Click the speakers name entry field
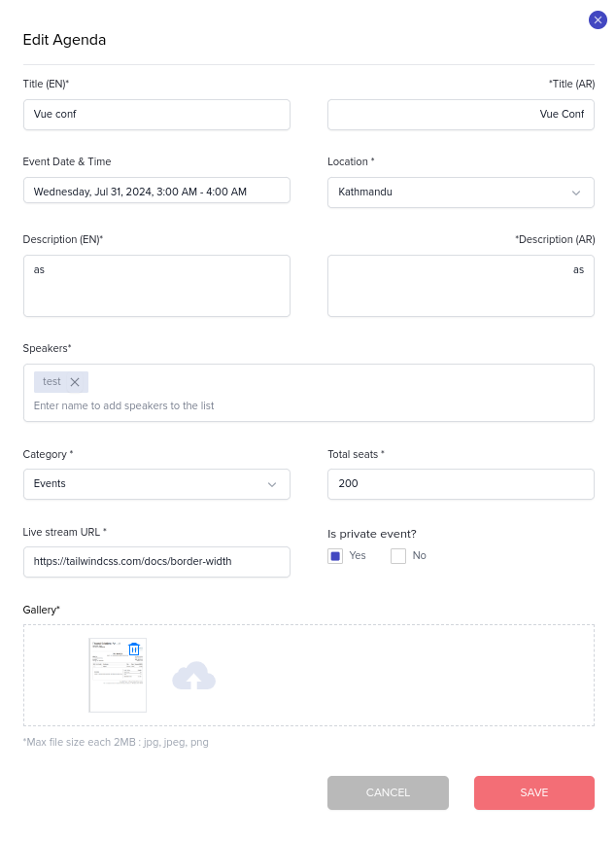Image resolution: width=616 pixels, height=842 pixels. coord(291,405)
